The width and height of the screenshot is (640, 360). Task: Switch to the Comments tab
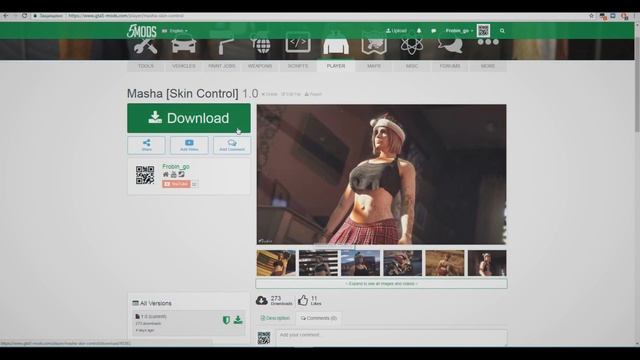point(319,318)
